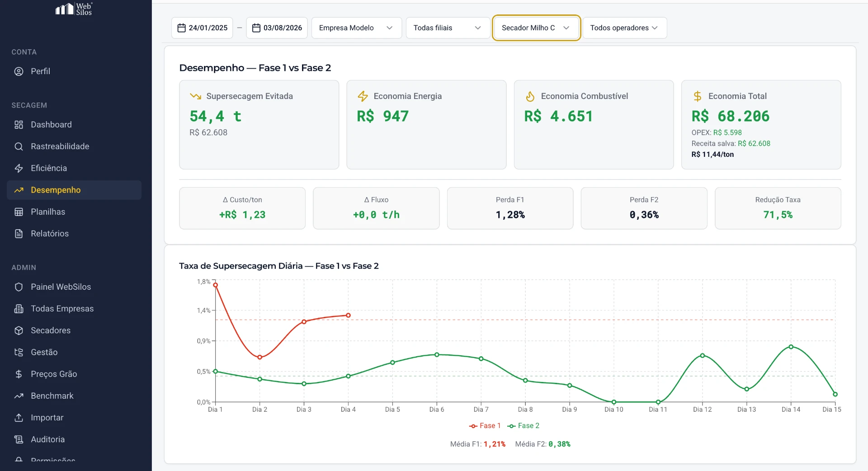Open the Gestão admin page
The height and width of the screenshot is (471, 868).
coord(74,352)
